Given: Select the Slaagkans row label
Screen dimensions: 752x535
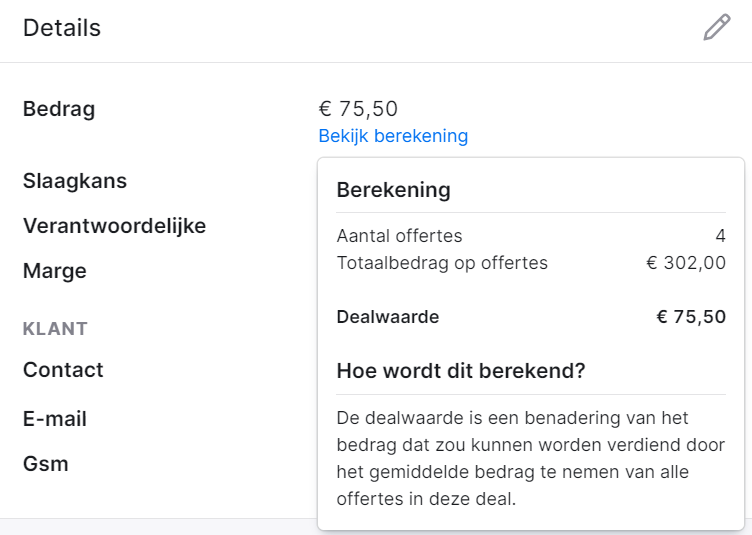Looking at the screenshot, I should coord(75,181).
